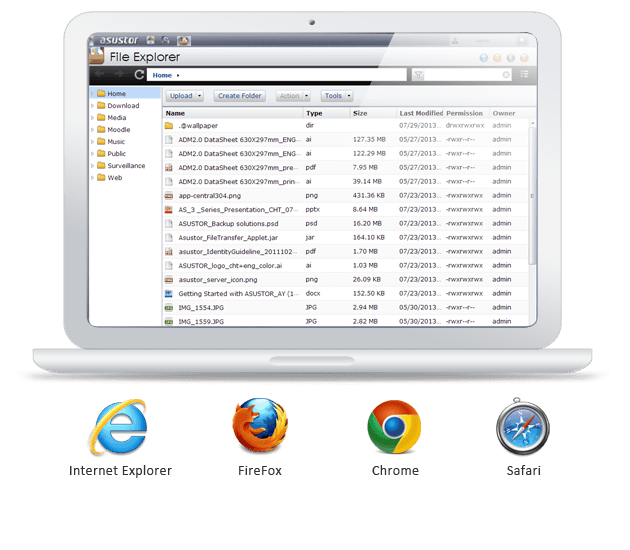Click the admin user account icon
Viewport: 630px width, 550px height.
coord(455,41)
